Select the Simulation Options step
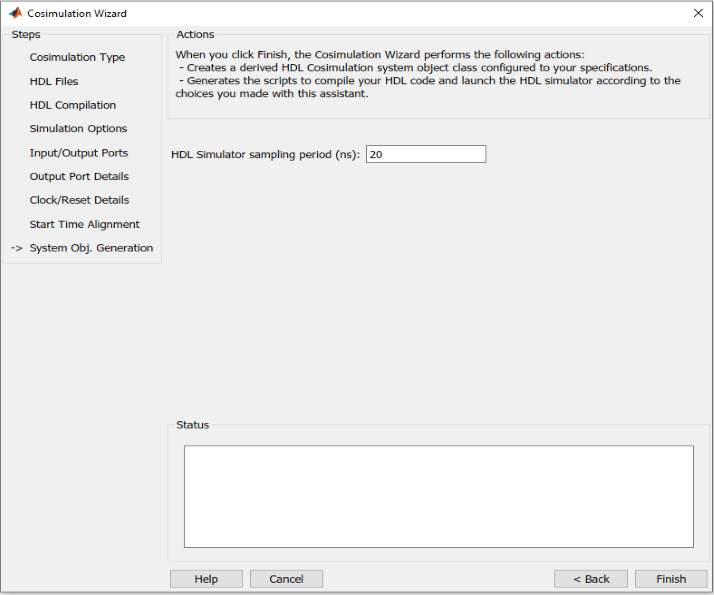 point(78,129)
